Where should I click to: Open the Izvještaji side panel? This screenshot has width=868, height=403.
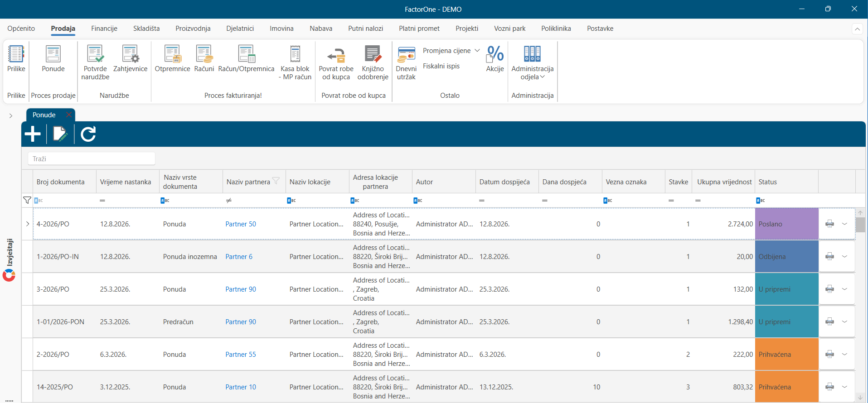point(10,259)
